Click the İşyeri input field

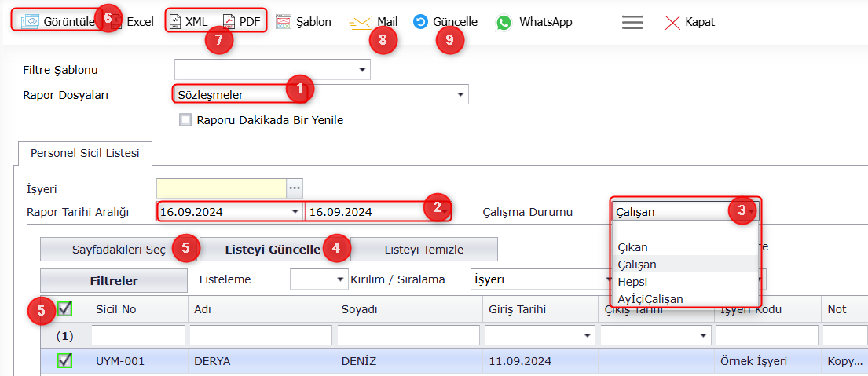(x=222, y=188)
